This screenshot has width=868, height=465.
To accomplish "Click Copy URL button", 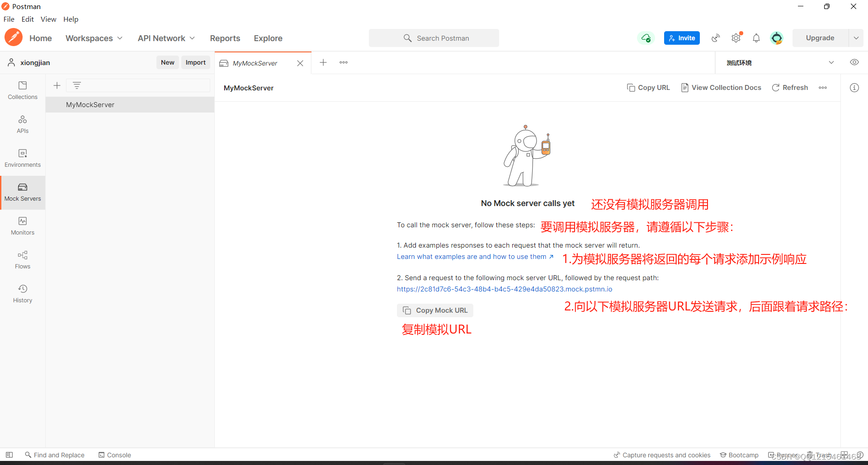I will pyautogui.click(x=649, y=88).
